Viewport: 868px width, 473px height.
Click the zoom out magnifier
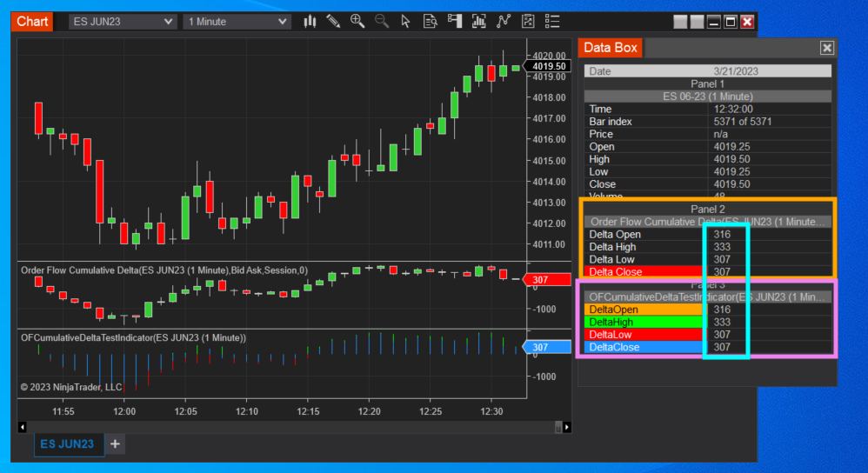click(382, 22)
